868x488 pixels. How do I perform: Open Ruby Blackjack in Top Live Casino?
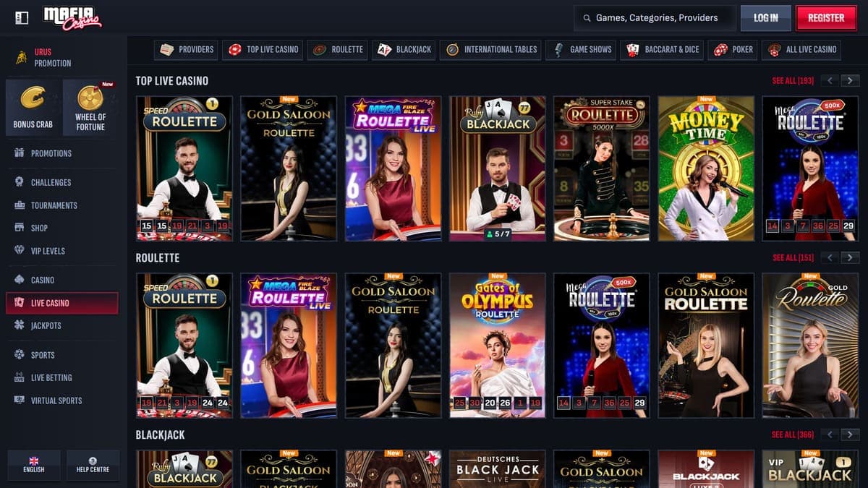498,168
